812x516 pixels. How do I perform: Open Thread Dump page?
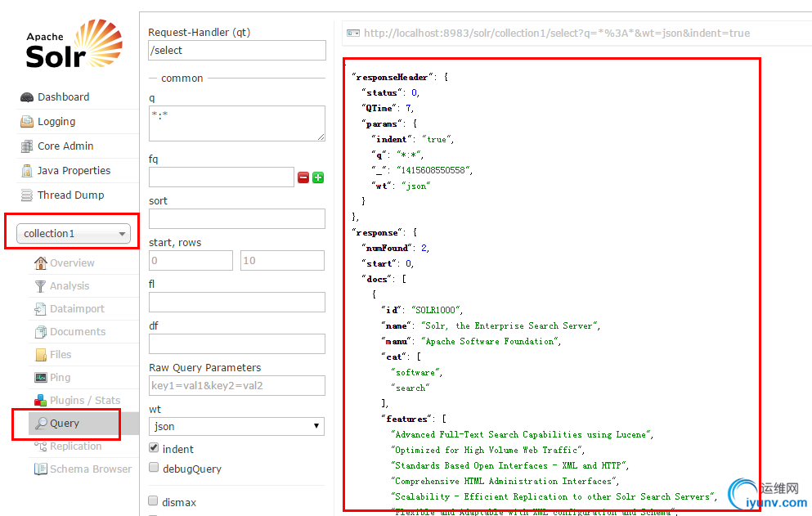71,195
